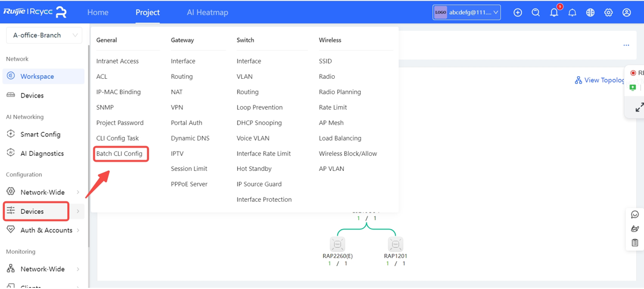Open the search icon in the header

point(535,12)
